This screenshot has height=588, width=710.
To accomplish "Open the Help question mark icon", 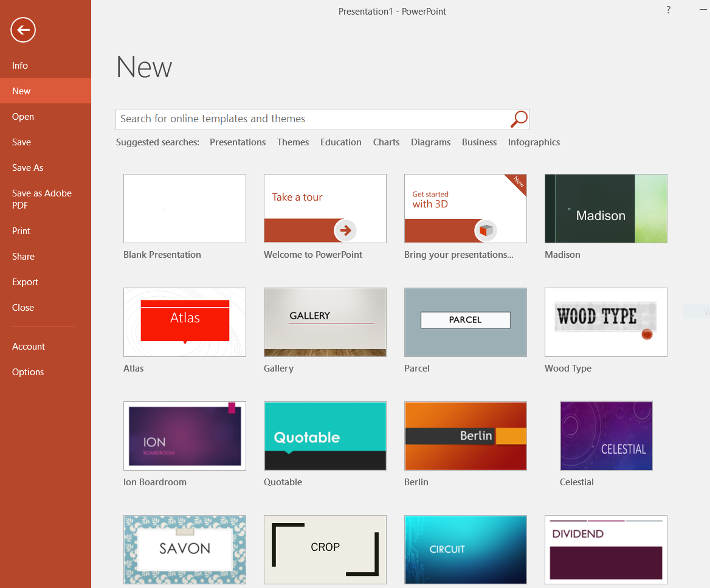I will [668, 10].
